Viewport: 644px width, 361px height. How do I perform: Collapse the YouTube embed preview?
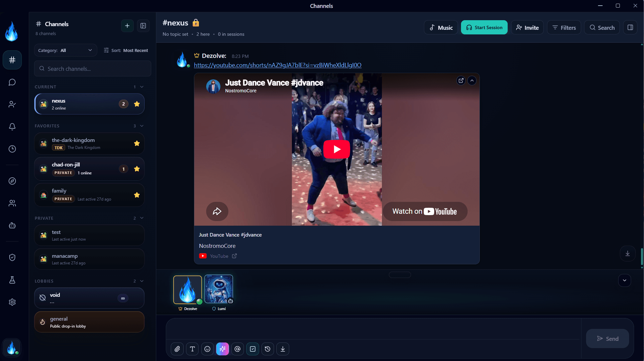tap(472, 80)
